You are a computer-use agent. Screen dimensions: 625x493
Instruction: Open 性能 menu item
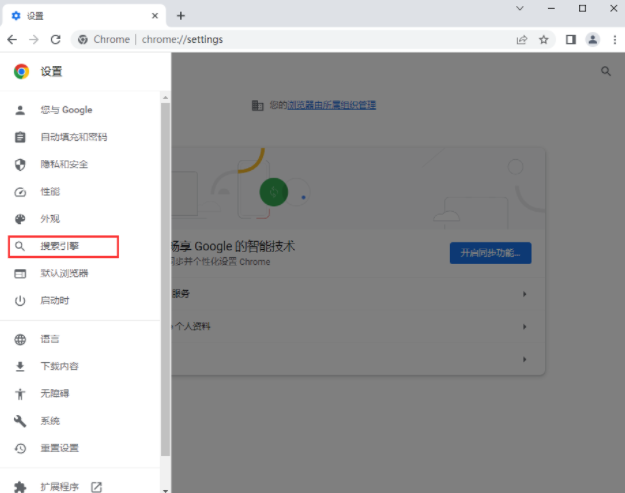pos(80,192)
